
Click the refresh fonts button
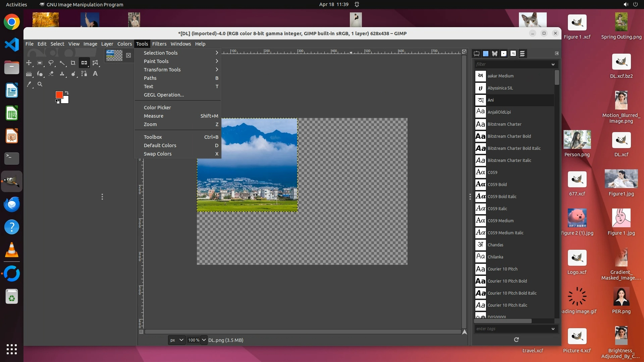pos(517,340)
